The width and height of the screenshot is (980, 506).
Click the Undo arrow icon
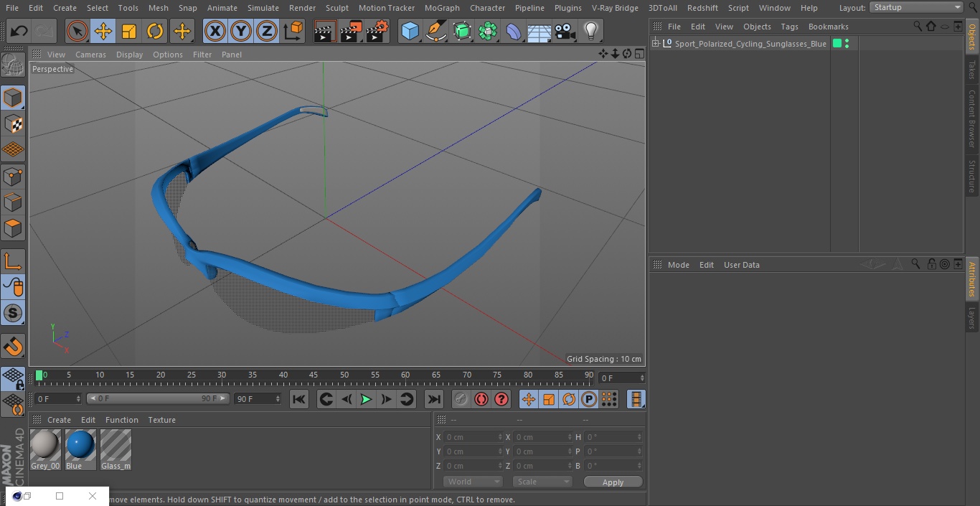pos(19,32)
